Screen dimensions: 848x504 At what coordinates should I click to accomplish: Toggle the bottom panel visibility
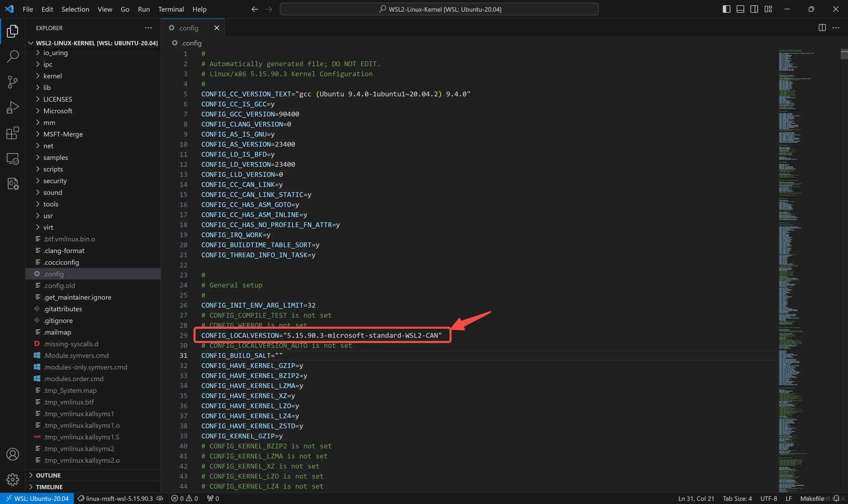point(740,9)
